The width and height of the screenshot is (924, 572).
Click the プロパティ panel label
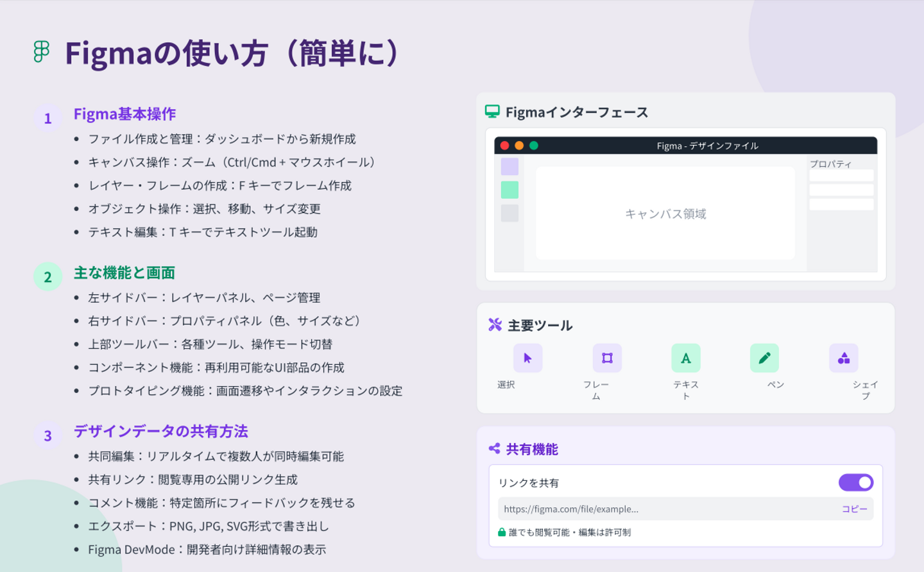(830, 164)
